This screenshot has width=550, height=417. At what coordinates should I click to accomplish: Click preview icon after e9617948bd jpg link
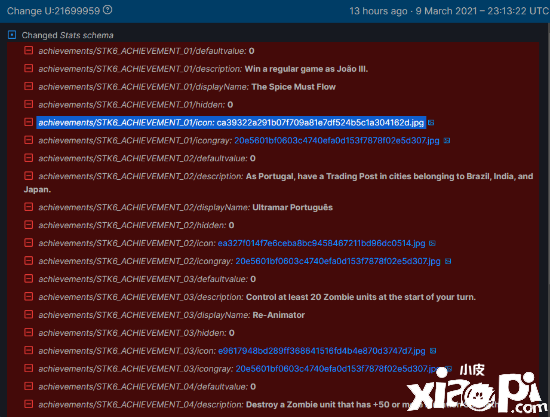433,351
